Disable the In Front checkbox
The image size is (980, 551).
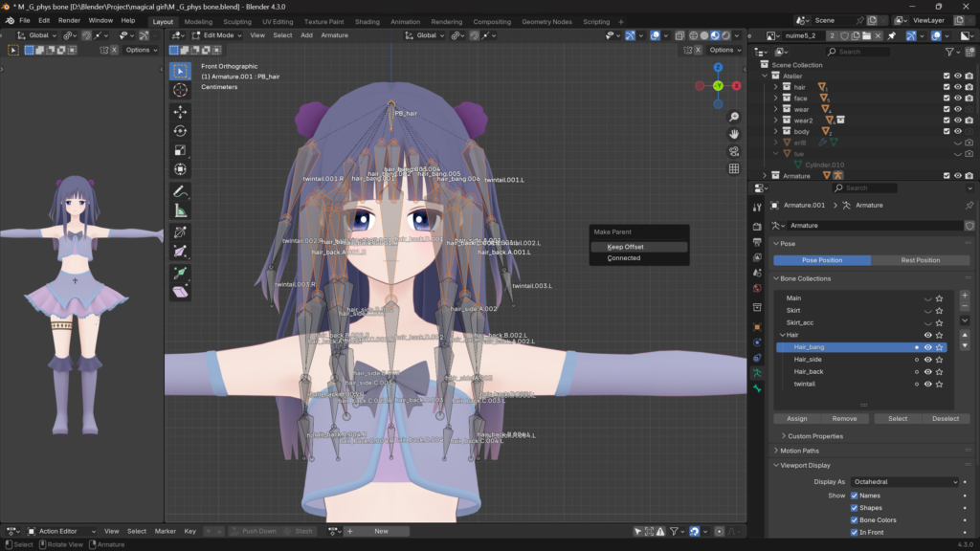click(x=855, y=533)
